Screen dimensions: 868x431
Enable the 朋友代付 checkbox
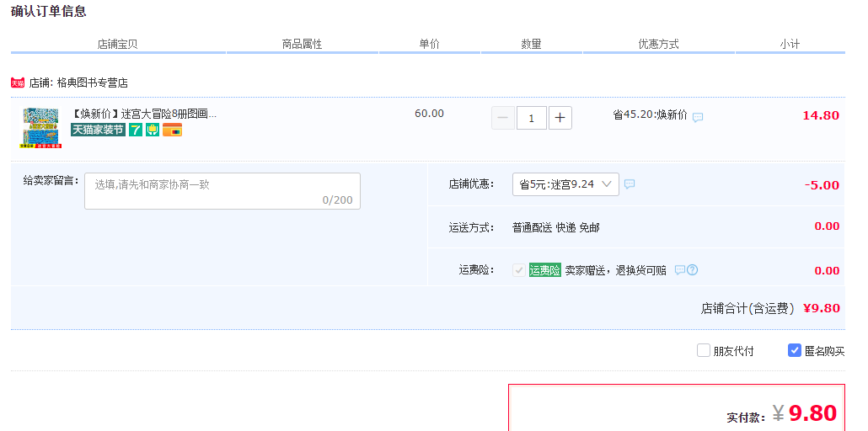tap(703, 350)
